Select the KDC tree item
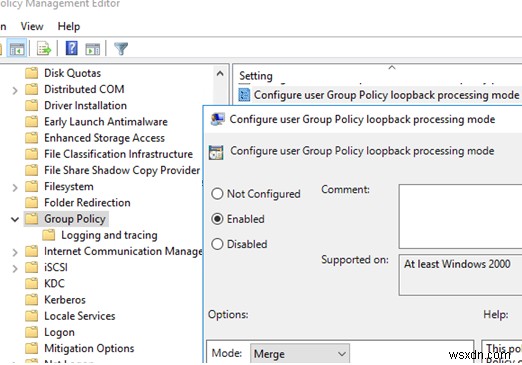 tap(54, 284)
